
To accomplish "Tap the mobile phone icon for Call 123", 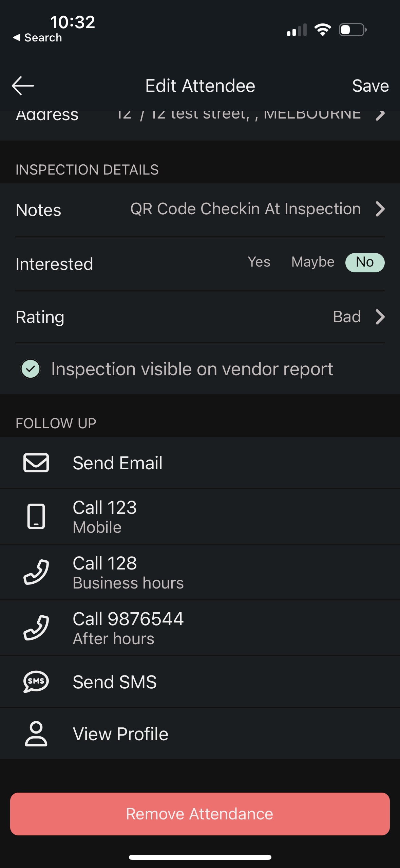I will pos(36,516).
